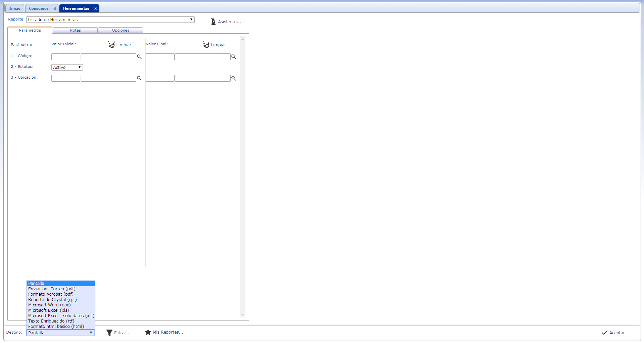Screen dimensions: 644x343
Task: Select Formato html básico (html) option
Action: click(x=61, y=327)
